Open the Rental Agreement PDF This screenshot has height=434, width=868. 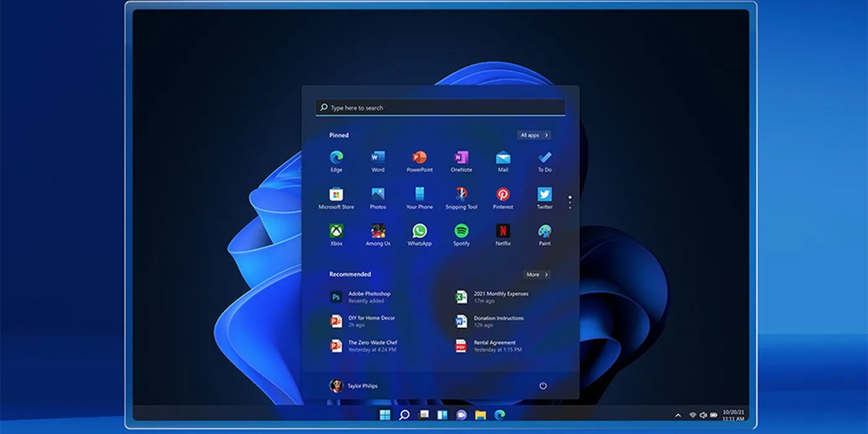coord(489,346)
